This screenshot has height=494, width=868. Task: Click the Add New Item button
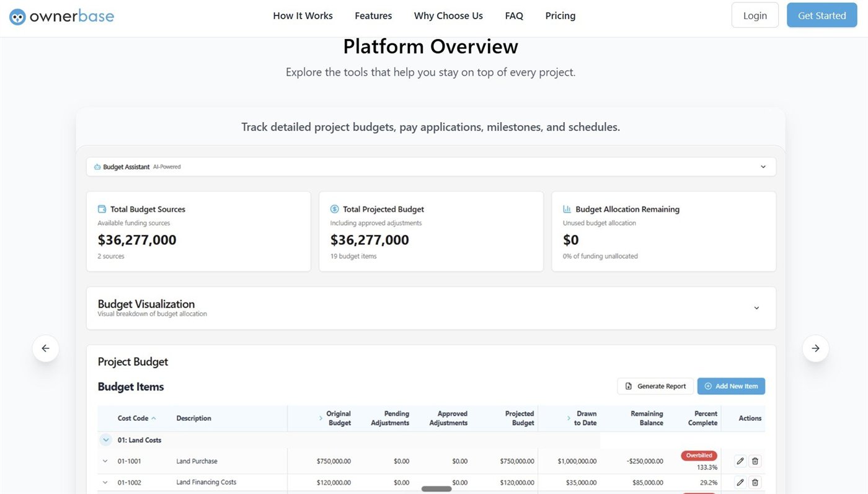pos(731,386)
